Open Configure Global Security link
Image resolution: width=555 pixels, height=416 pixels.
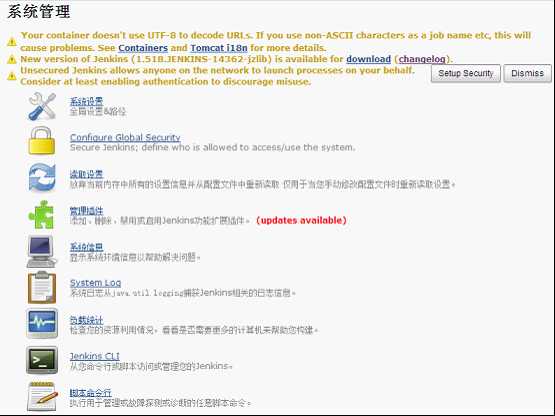point(125,137)
